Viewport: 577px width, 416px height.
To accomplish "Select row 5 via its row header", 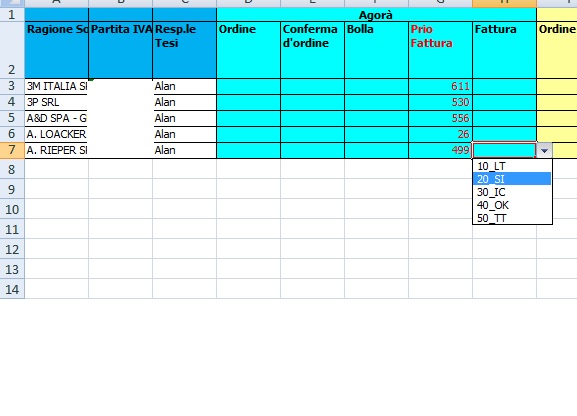I will click(x=12, y=118).
